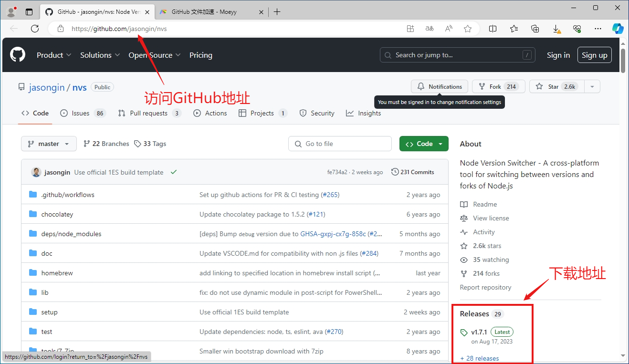Screen dimensions: 629x364
Task: Click the read aloud icon
Action: 449,29
